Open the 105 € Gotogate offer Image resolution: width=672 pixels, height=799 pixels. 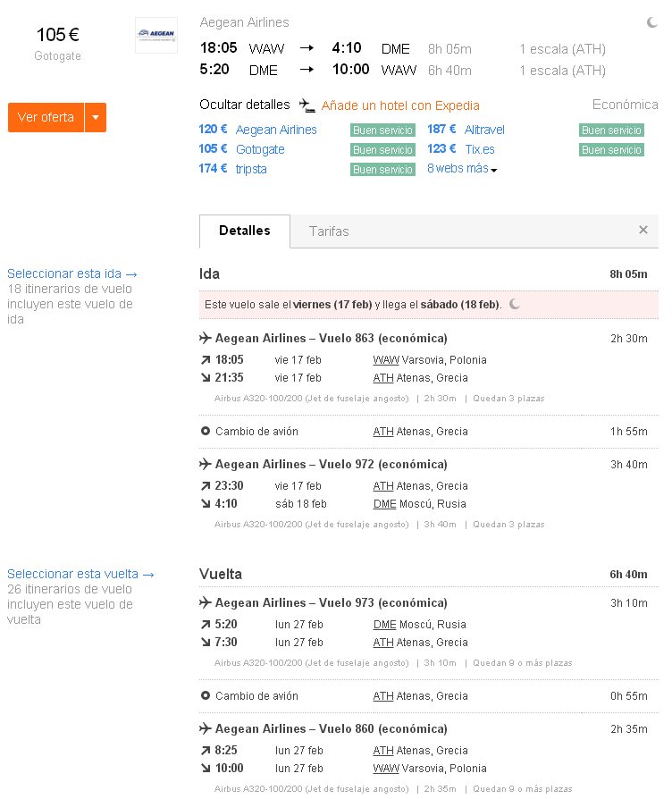click(241, 148)
